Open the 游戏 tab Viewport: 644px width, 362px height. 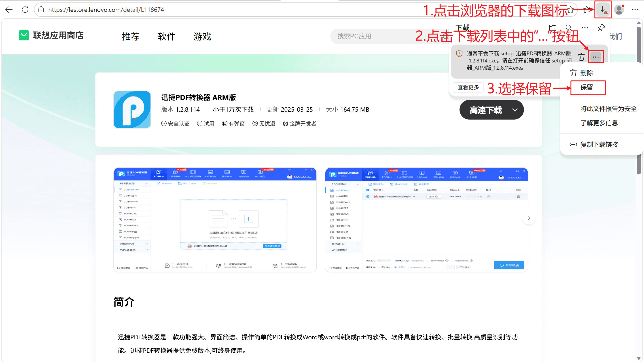[x=202, y=36]
